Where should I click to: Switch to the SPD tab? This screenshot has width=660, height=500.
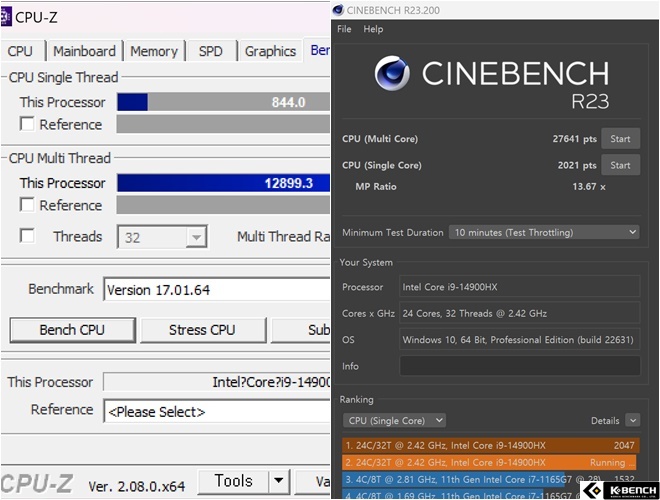click(211, 51)
